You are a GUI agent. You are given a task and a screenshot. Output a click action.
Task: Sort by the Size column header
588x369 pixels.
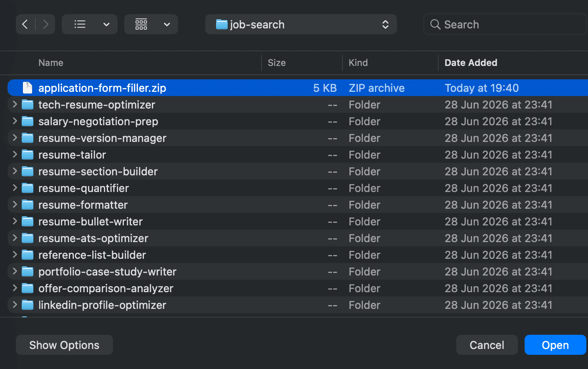[x=276, y=63]
